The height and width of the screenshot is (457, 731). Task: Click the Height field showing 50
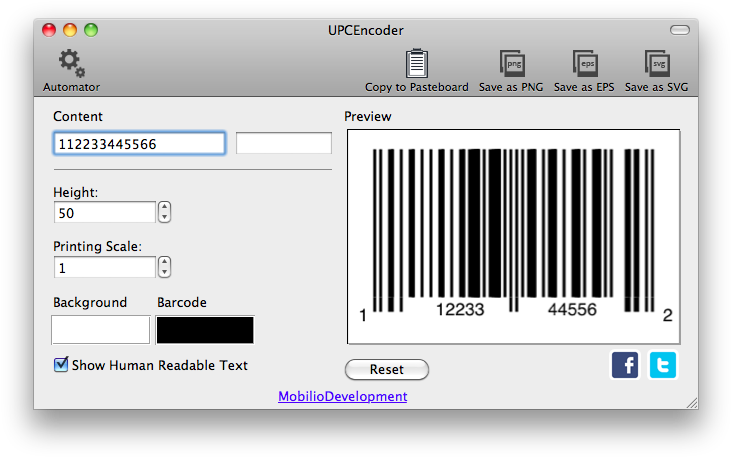(x=104, y=213)
